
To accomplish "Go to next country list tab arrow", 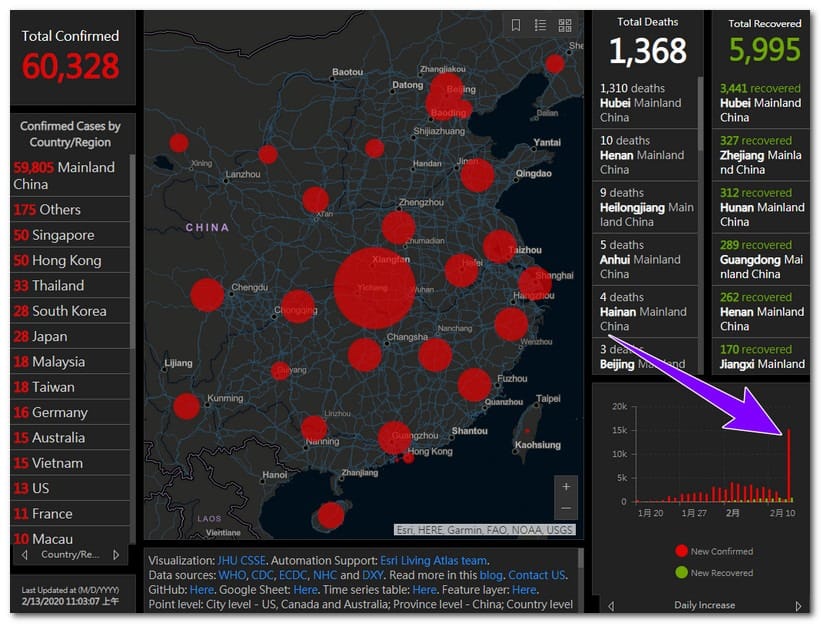I will tap(116, 554).
